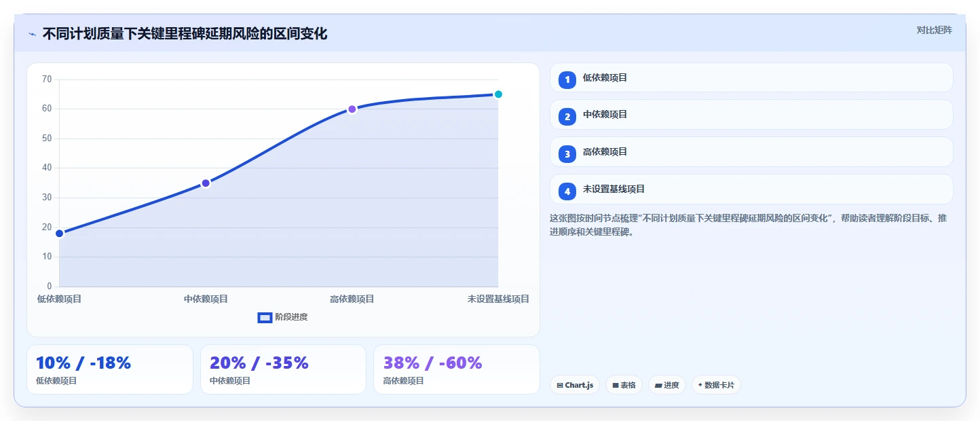Click the teal data point at 未设置基线项目
Screen dimensions: 980x421
[x=498, y=94]
